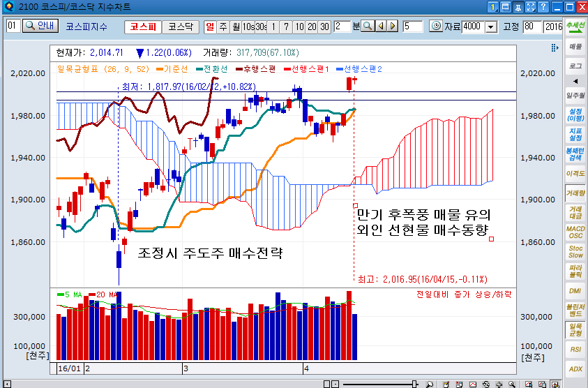588x388 pixels.
Task: Open the 자료 count dropdown showing 4000
Action: (490, 27)
